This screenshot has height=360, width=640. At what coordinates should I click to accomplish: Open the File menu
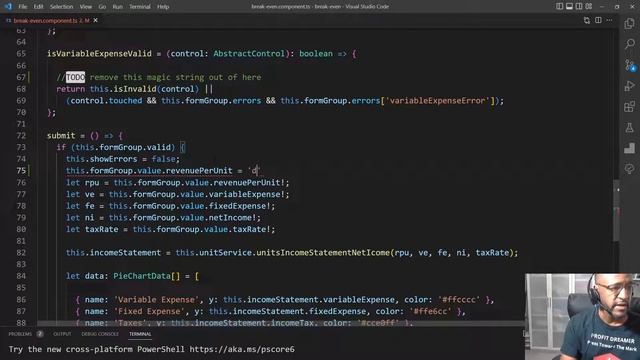(x=23, y=7)
